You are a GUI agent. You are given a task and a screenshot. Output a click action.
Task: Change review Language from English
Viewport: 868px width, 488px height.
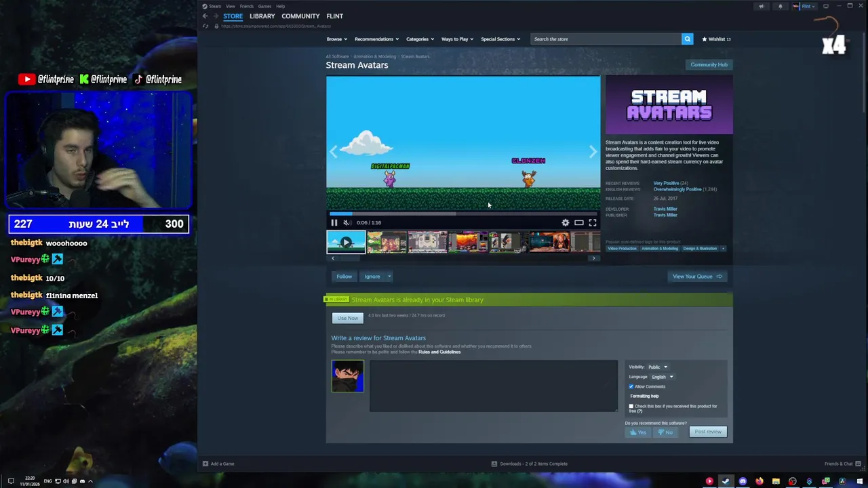[662, 377]
